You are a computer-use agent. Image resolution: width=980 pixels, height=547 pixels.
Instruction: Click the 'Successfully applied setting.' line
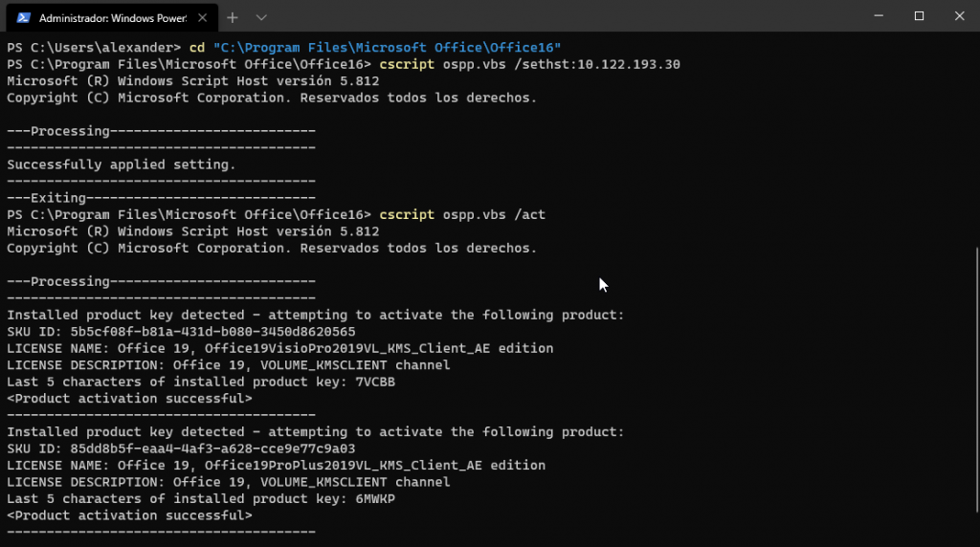pyautogui.click(x=122, y=164)
